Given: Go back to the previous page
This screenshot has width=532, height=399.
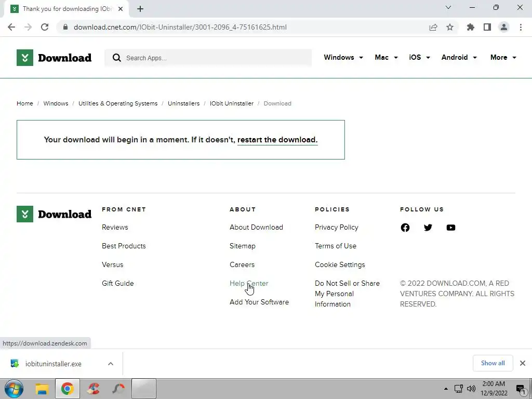Looking at the screenshot, I should (11, 27).
